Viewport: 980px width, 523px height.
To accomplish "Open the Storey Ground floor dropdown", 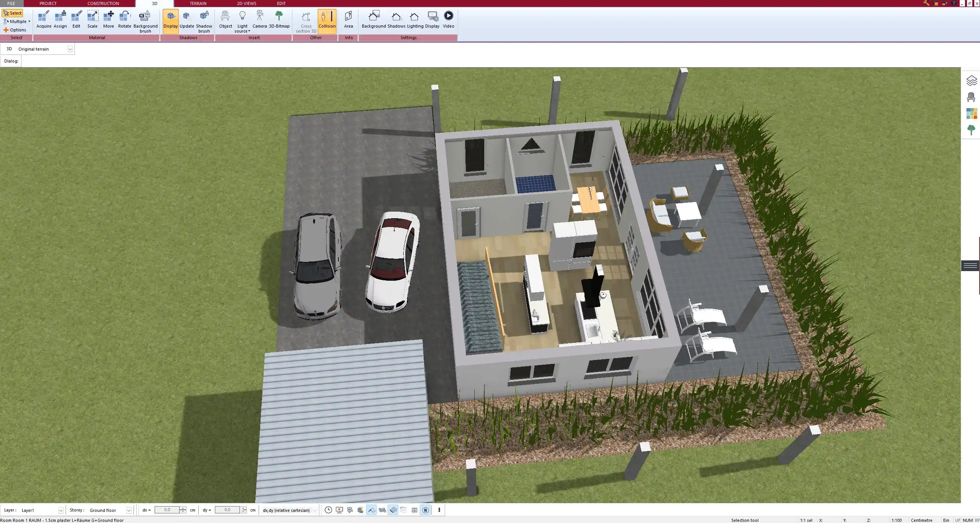I will click(129, 510).
